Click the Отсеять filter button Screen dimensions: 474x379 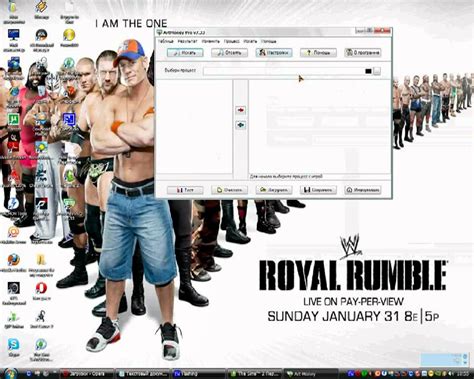point(229,53)
